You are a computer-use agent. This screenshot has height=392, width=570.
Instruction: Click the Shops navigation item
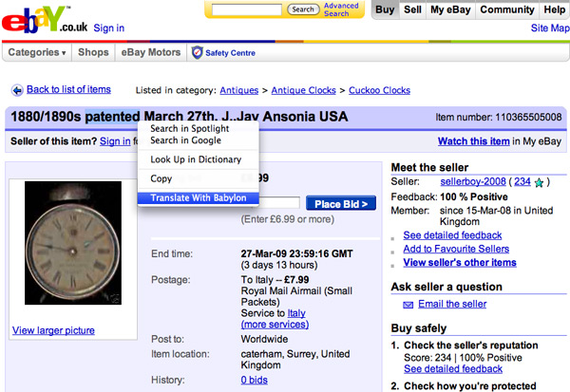(93, 52)
